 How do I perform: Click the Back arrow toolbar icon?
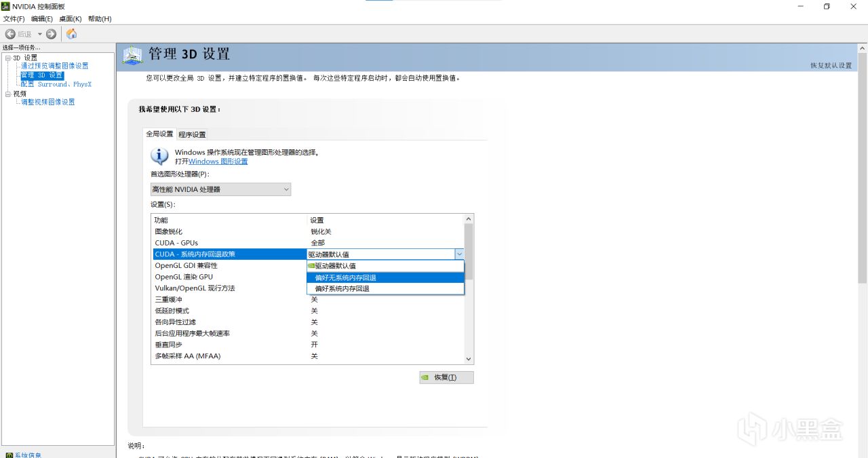[10, 34]
